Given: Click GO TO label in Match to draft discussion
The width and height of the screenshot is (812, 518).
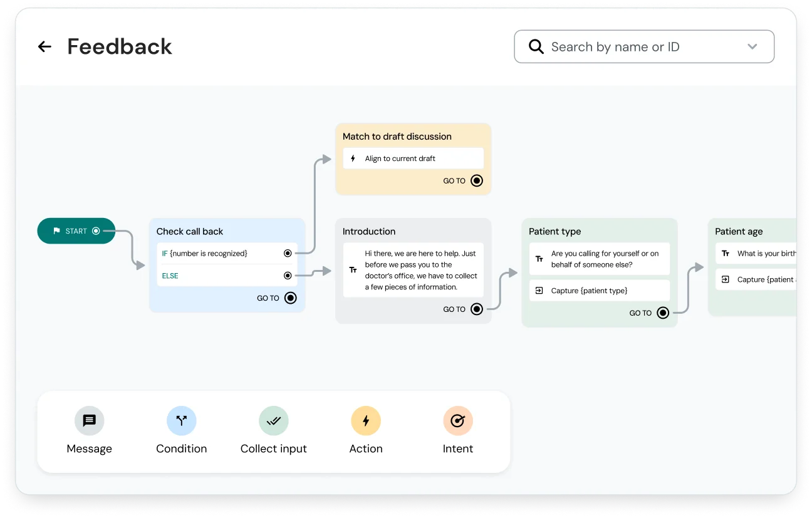Looking at the screenshot, I should (x=454, y=180).
